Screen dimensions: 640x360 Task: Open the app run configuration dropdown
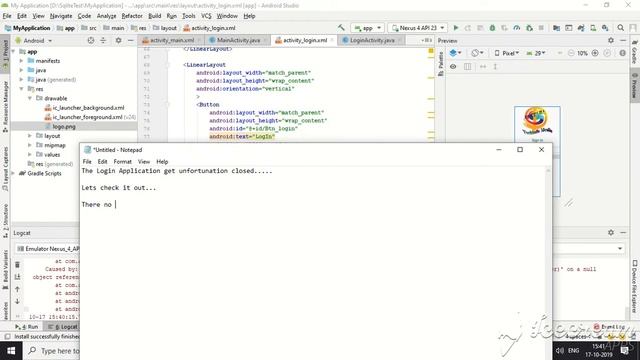[367, 28]
